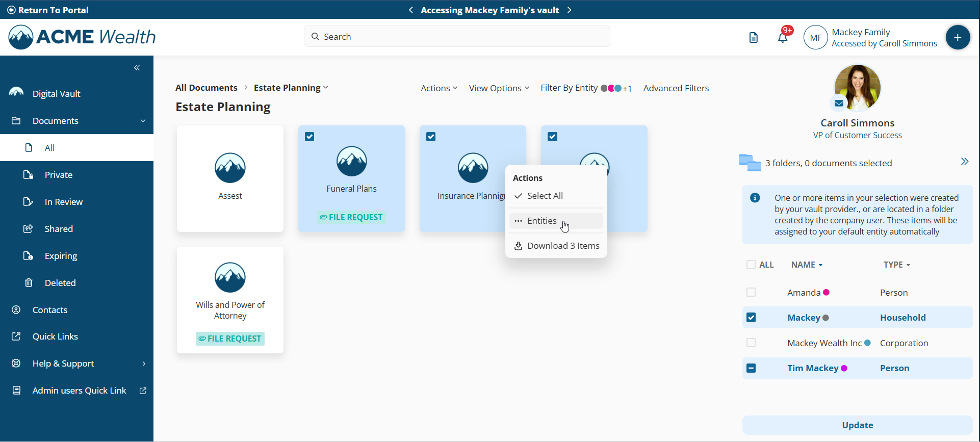This screenshot has height=442, width=980.
Task: Uncheck the Insurance Planning folder checkbox
Action: [431, 137]
